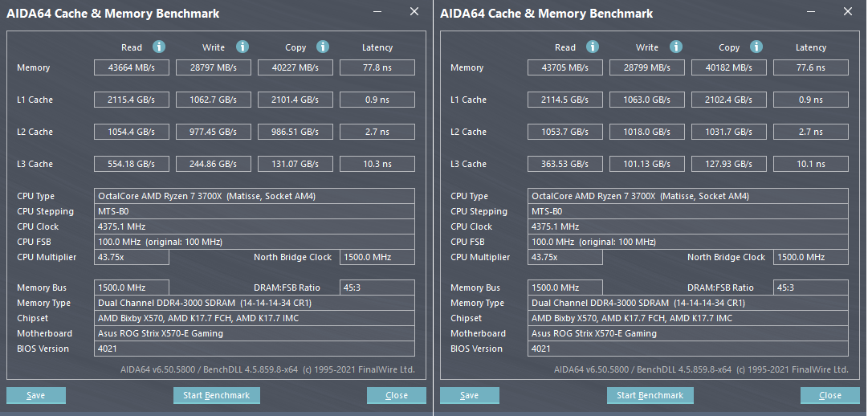Image resolution: width=868 pixels, height=416 pixels.
Task: Click Start Benchmark in right window
Action: (x=650, y=395)
